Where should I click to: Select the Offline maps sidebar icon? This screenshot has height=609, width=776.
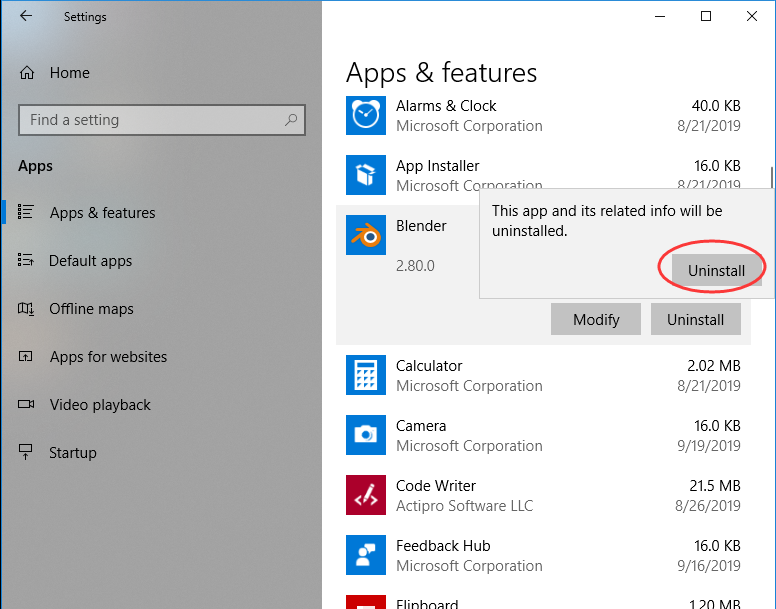point(26,308)
